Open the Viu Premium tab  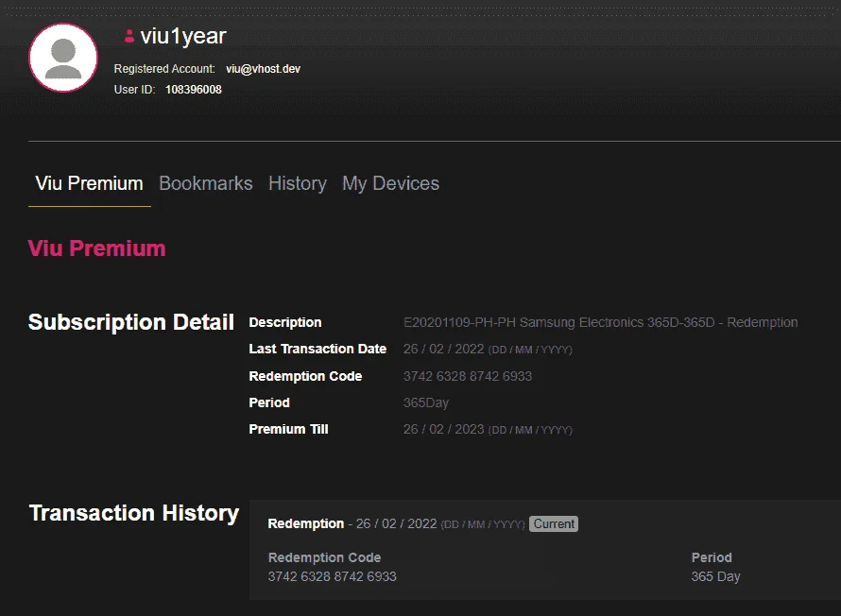point(89,183)
